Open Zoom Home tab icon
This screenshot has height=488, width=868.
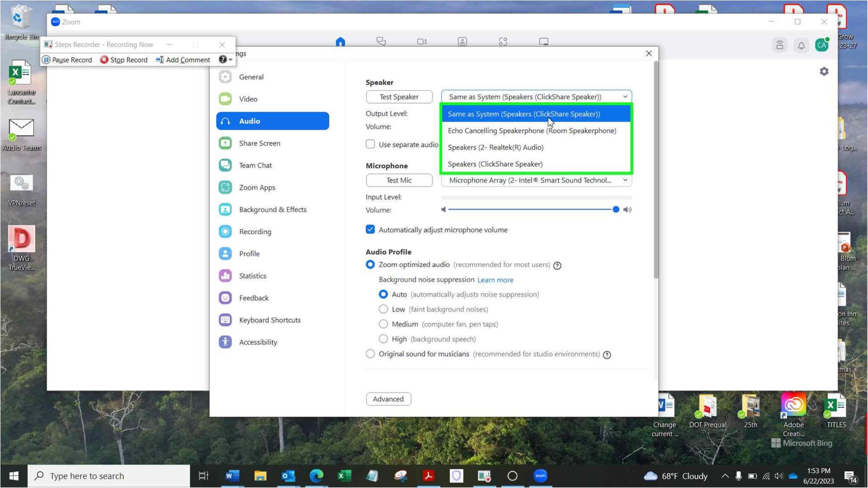340,41
